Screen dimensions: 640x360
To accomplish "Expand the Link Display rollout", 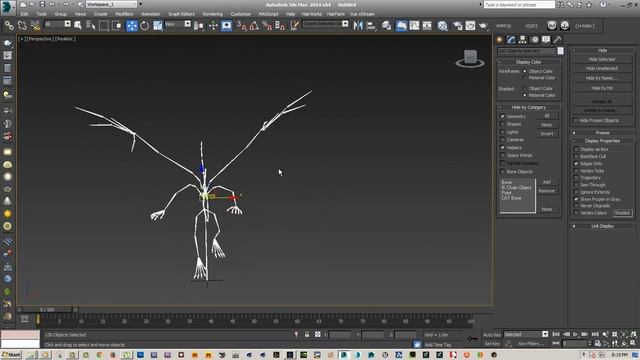I will point(602,226).
